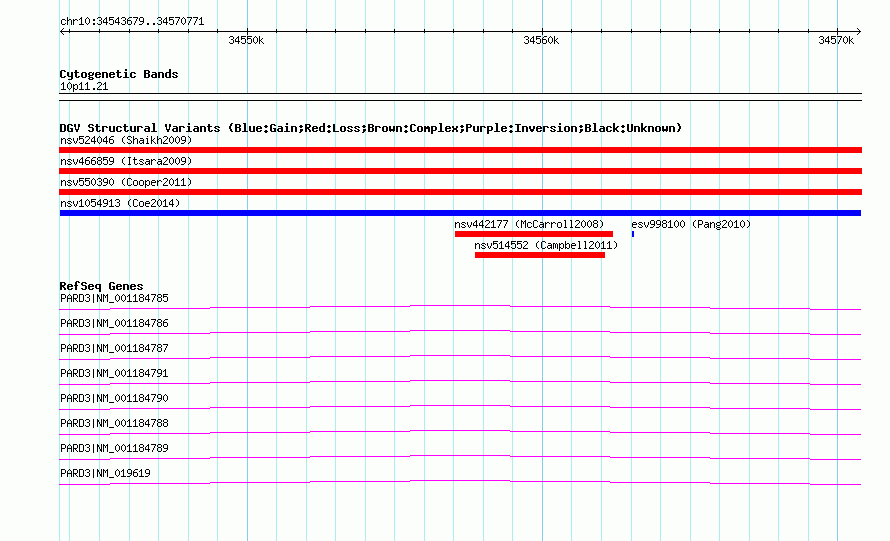Click the RefSeq Genes track title
This screenshot has height=541, width=890.
pos(101,286)
